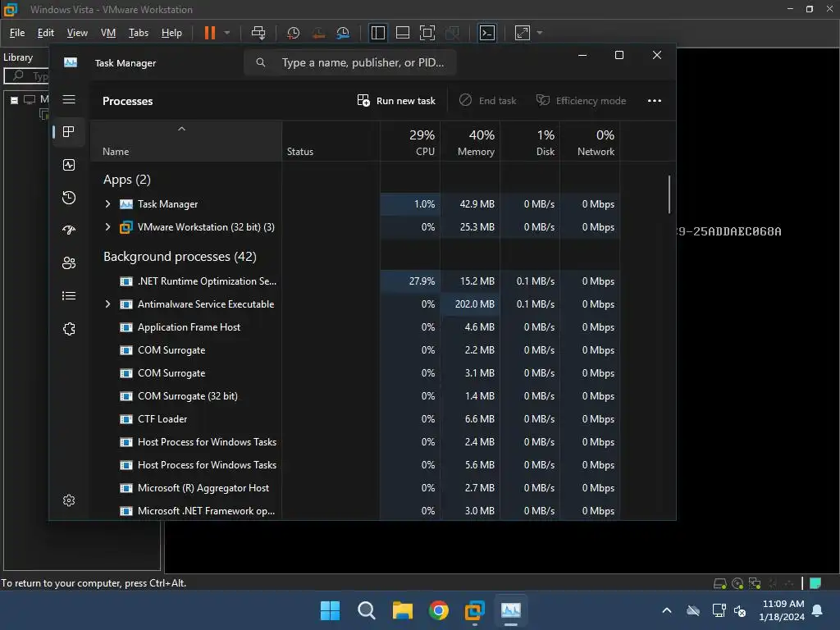Click End task button

coord(487,101)
